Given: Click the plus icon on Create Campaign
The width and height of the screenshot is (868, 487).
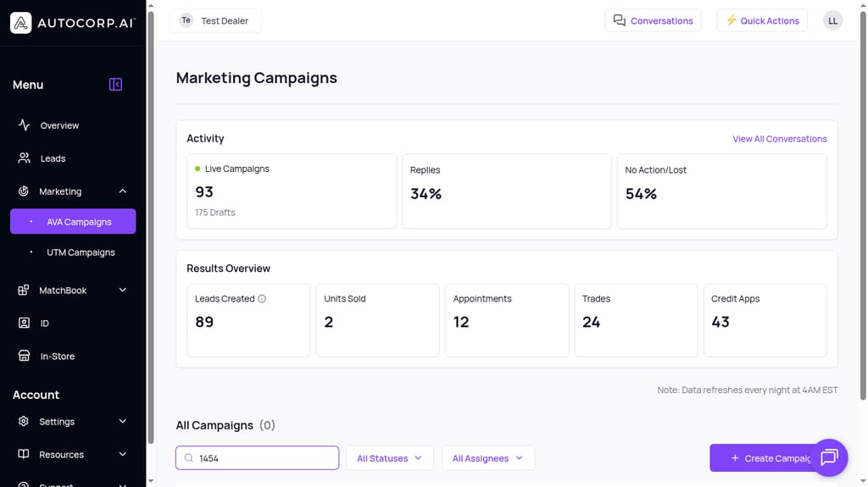Looking at the screenshot, I should point(735,457).
